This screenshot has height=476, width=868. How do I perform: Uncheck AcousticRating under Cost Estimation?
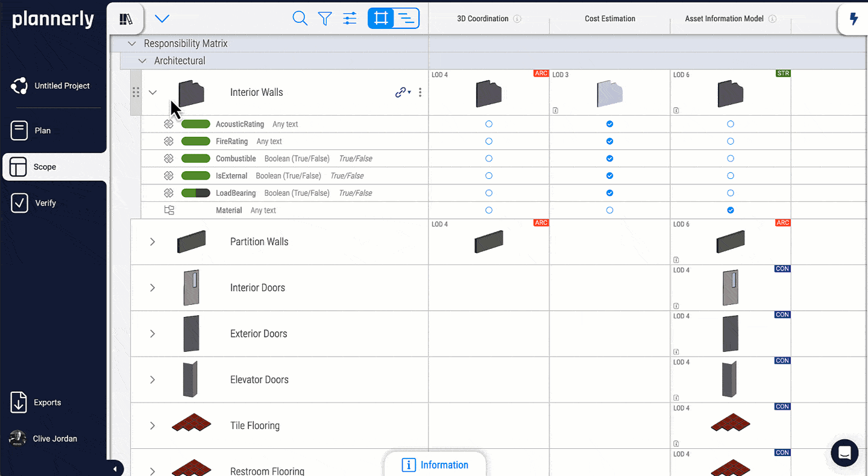coord(609,124)
